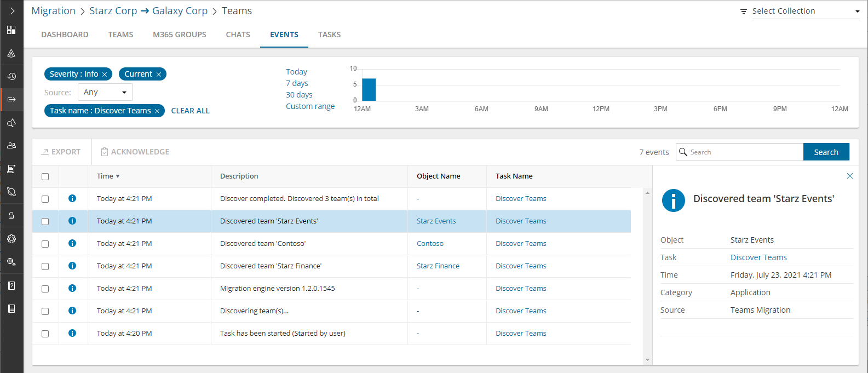Screen dimensions: 868x373
Task: Check the box for 'Discovered team Contoso' row
Action: (45, 244)
